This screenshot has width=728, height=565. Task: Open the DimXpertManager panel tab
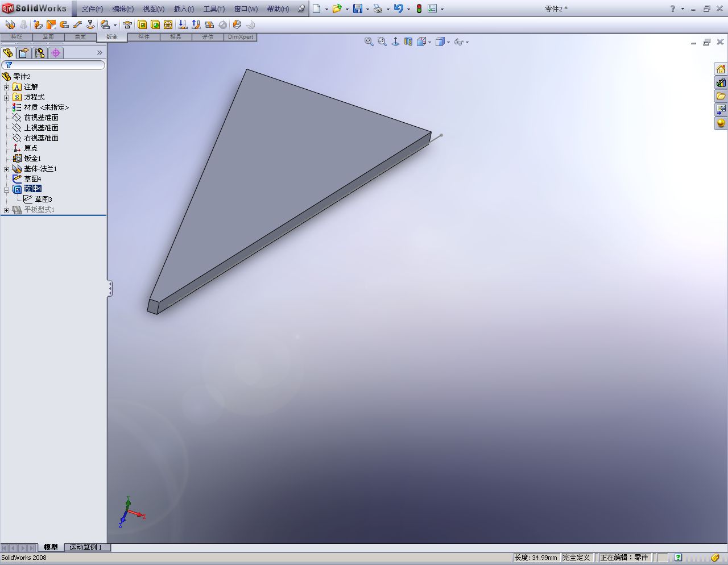pyautogui.click(x=56, y=53)
